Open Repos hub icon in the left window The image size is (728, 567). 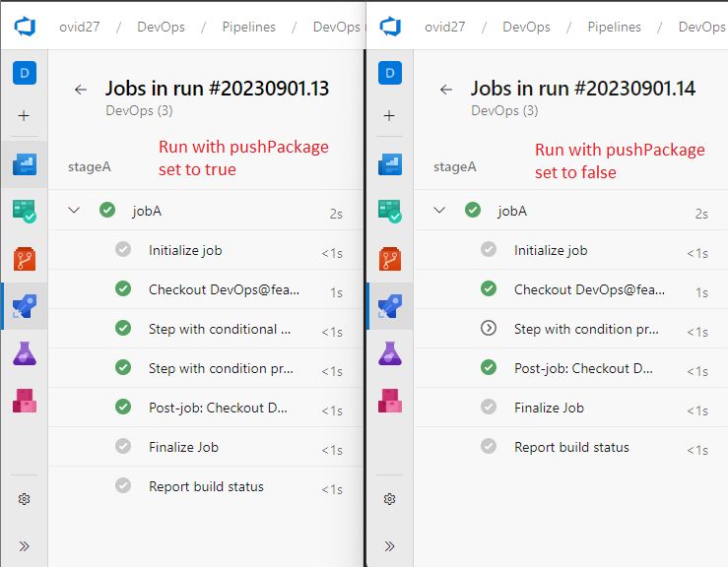25,259
